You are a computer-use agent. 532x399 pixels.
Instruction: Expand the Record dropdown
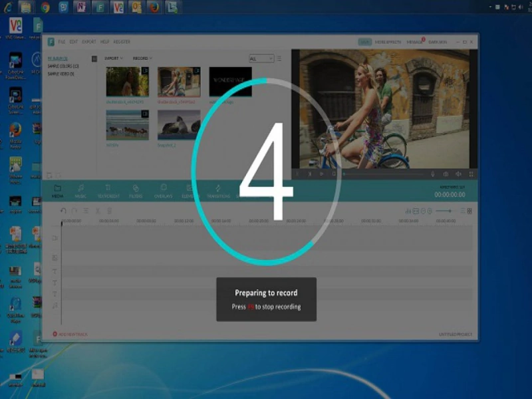[142, 59]
